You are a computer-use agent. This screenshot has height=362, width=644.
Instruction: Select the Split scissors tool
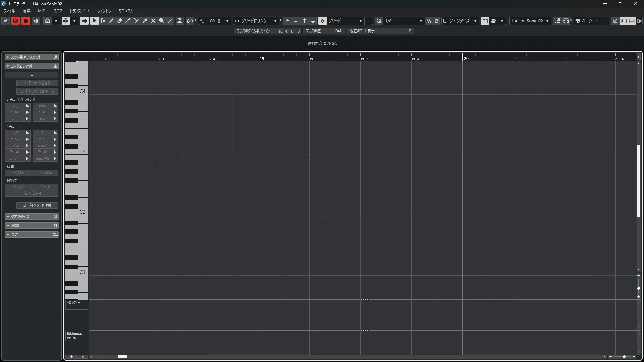tap(137, 21)
